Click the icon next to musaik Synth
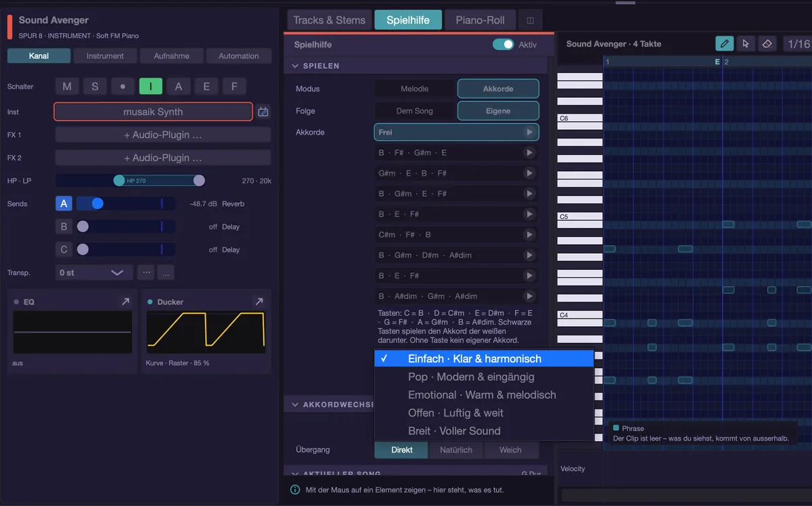Screen dimensions: 812x506 pyautogui.click(x=263, y=112)
